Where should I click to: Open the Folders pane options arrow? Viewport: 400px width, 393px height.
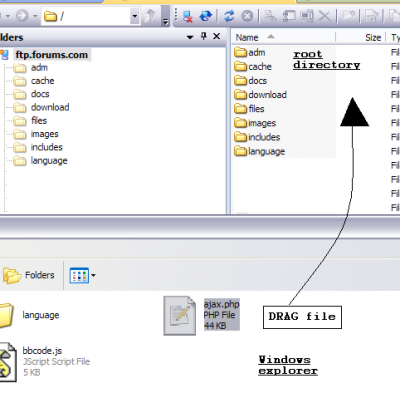190,37
